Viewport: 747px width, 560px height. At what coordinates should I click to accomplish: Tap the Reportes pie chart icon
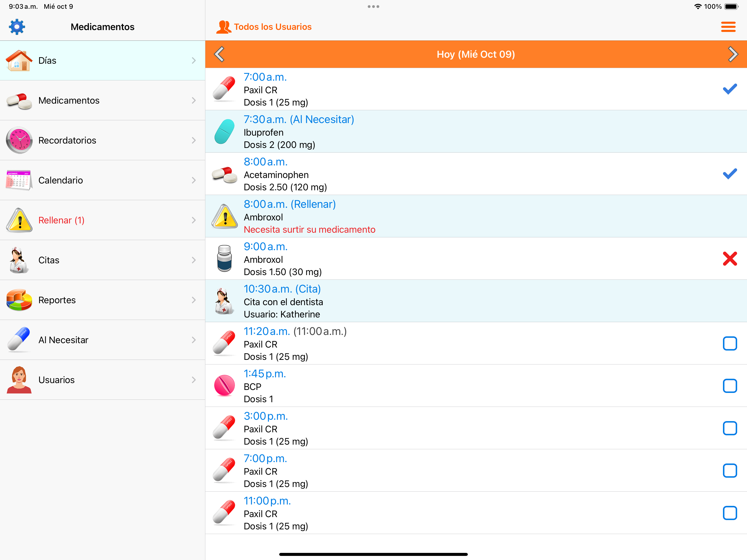[x=19, y=300]
